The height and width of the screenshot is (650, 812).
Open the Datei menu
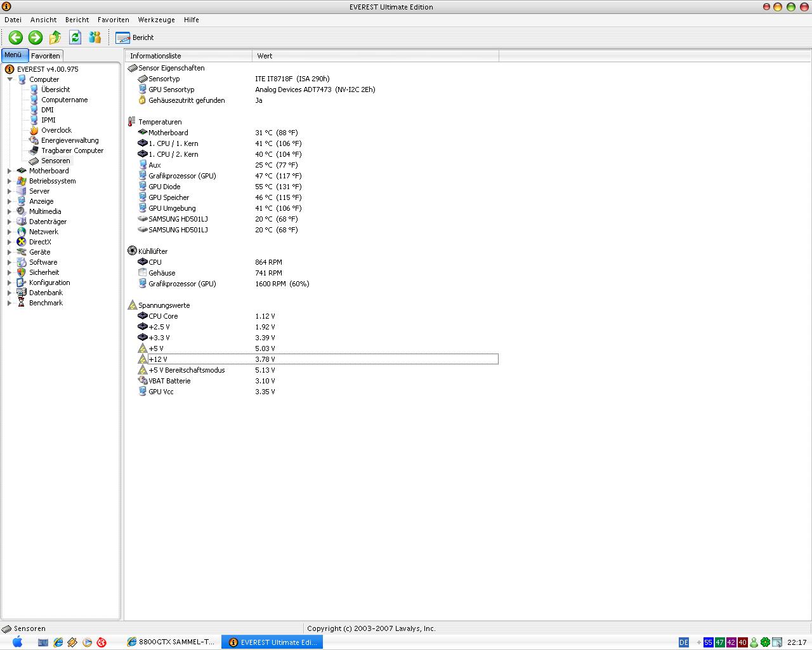click(x=13, y=20)
